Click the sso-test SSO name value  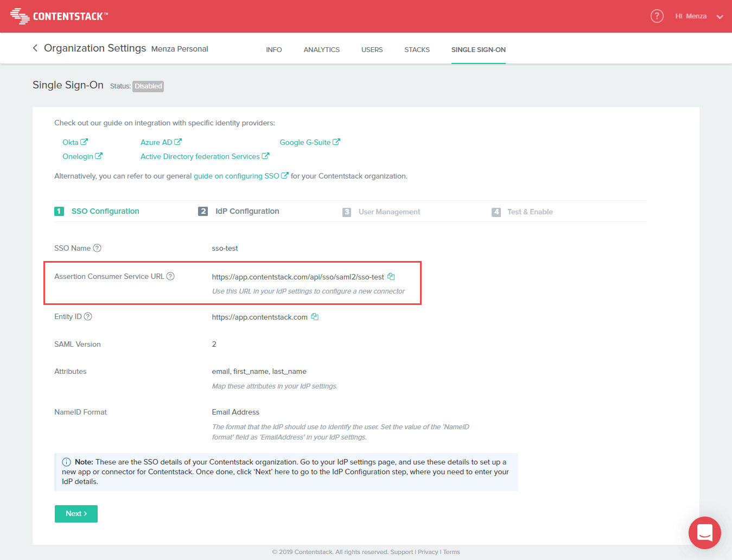point(225,249)
